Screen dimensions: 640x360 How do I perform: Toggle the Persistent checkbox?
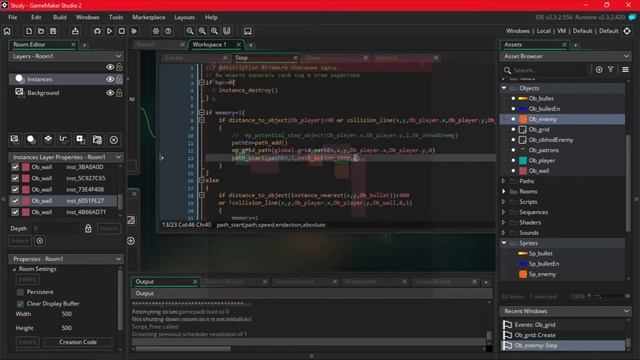click(20, 292)
